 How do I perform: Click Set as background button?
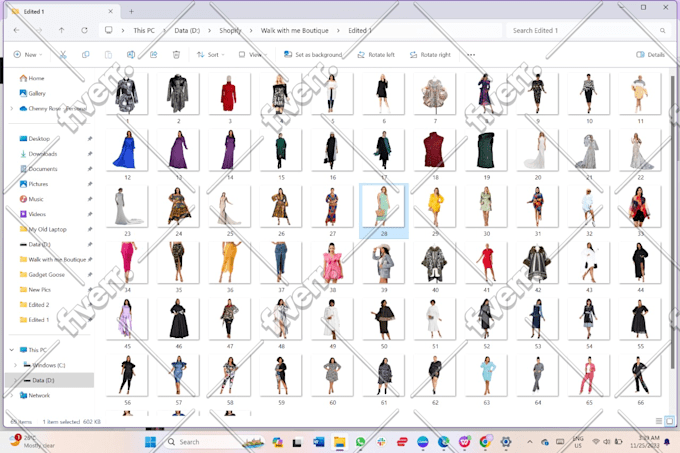313,55
